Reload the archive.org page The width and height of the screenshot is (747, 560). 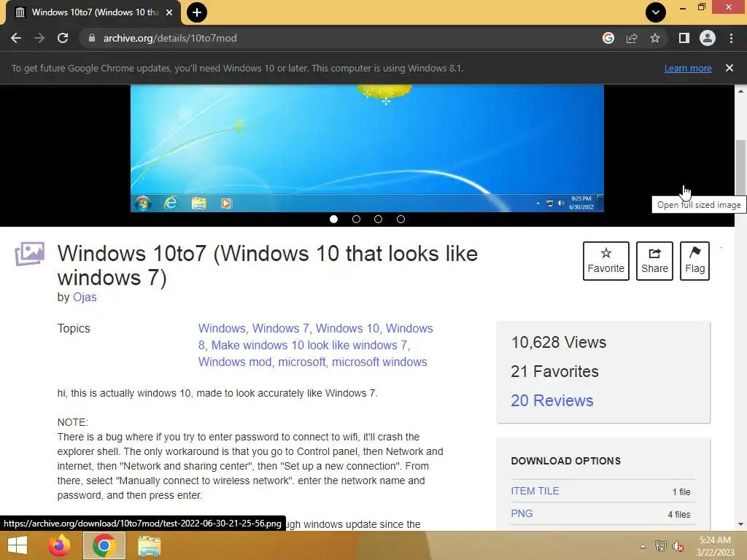63,38
